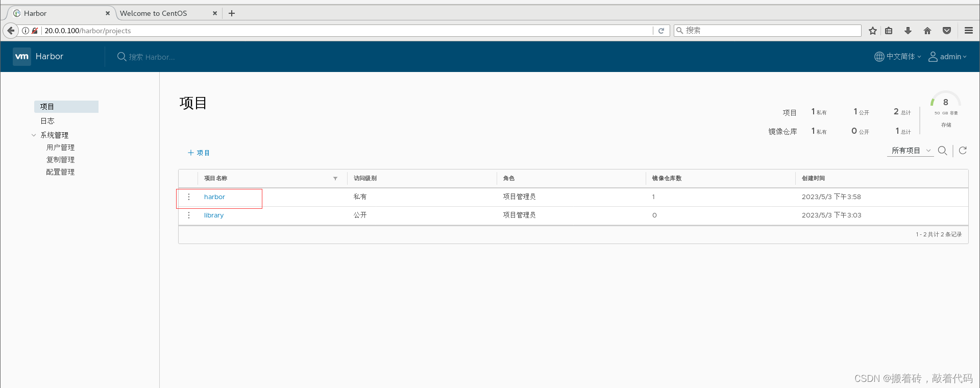
Task: Open actions menu for harbor row
Action: (x=189, y=197)
